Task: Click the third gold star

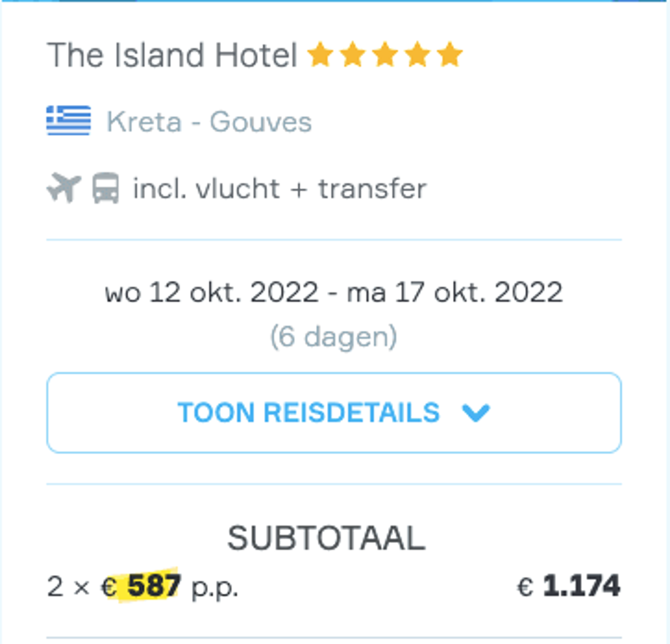Action: click(385, 54)
